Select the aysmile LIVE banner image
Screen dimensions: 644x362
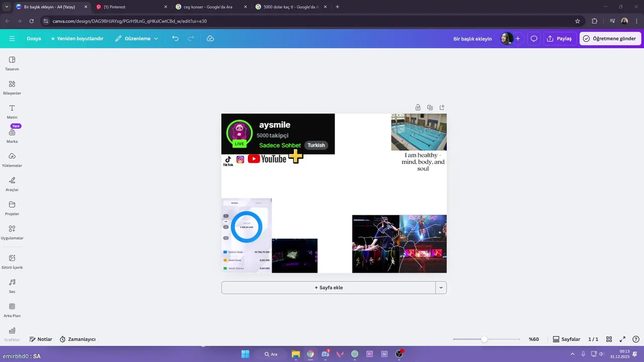coord(278,134)
